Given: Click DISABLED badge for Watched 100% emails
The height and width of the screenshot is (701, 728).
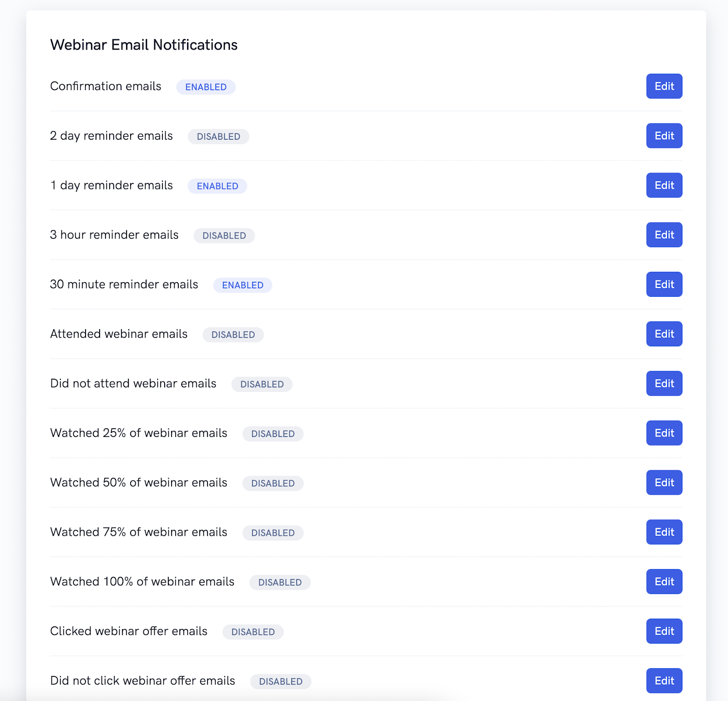Looking at the screenshot, I should click(x=280, y=583).
